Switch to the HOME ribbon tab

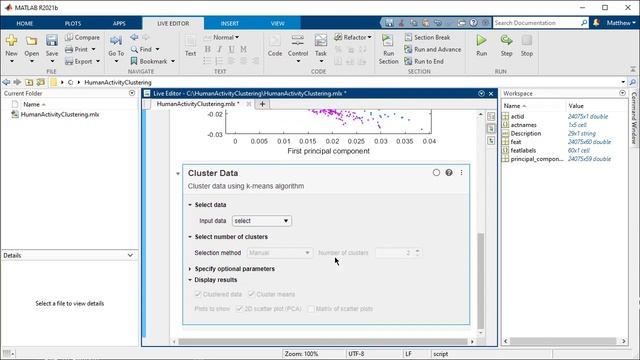[x=25, y=23]
